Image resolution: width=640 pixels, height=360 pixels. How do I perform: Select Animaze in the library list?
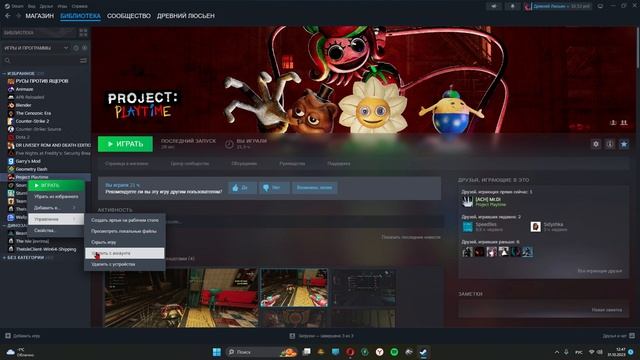click(x=24, y=89)
